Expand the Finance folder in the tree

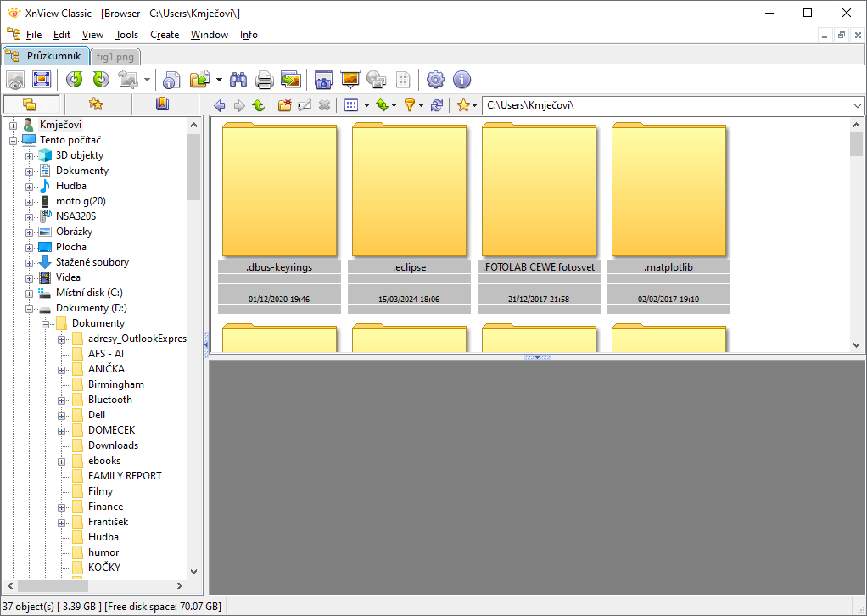[x=62, y=507]
